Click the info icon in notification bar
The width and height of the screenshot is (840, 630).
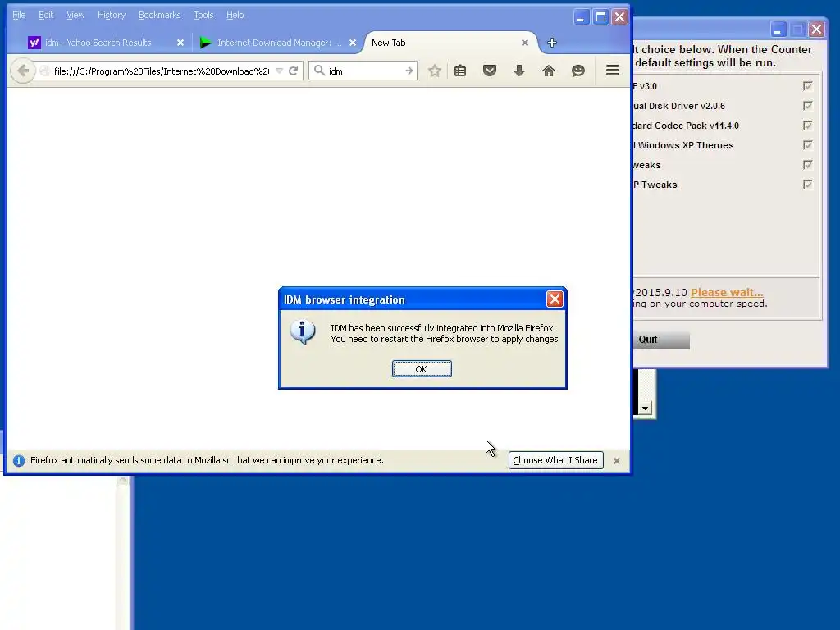tap(19, 461)
